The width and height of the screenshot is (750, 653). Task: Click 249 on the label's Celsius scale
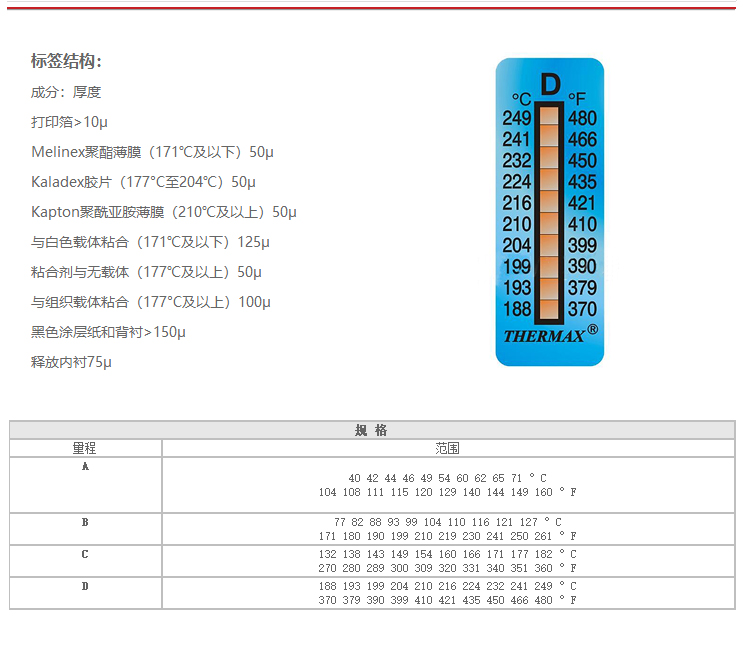(517, 118)
